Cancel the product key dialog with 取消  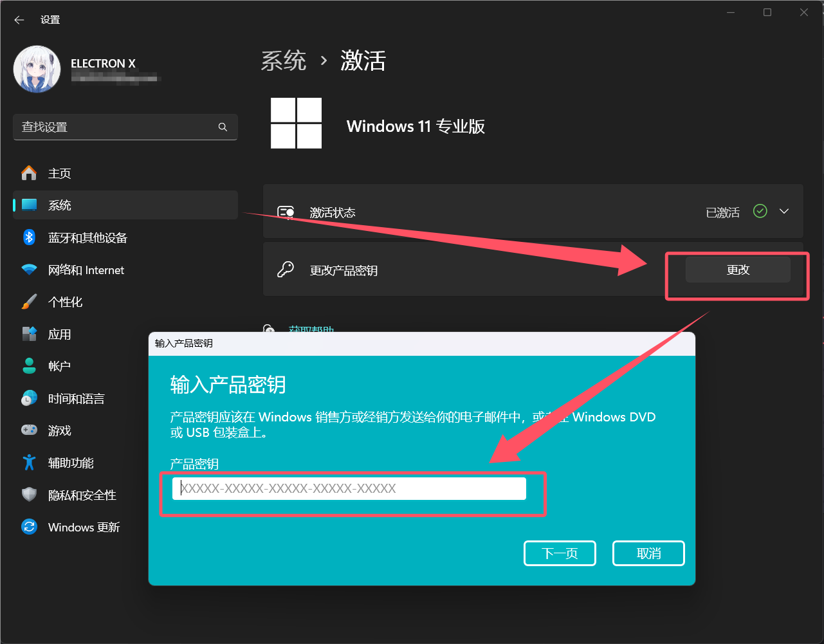coord(648,553)
